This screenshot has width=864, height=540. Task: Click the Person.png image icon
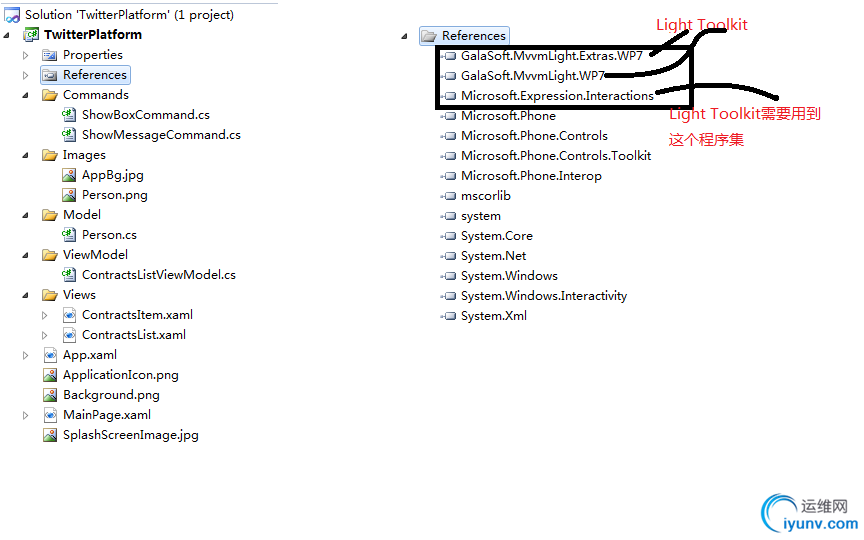tap(69, 195)
